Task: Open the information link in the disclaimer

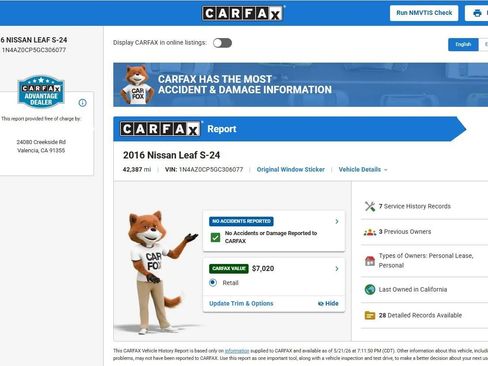Action: point(237,351)
